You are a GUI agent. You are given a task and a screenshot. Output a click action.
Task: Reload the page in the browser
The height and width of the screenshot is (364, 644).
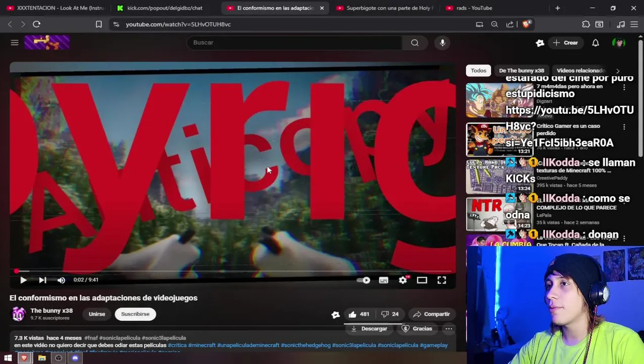[x=36, y=24]
